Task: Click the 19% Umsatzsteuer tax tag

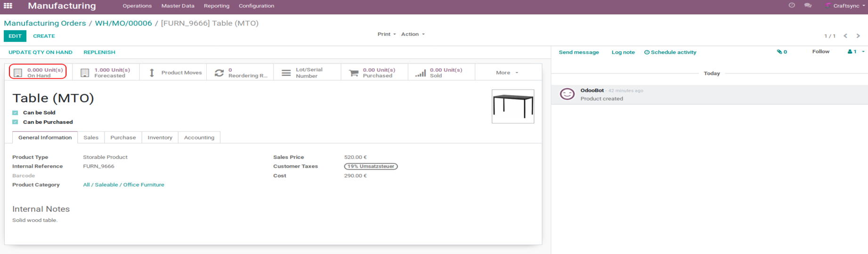Action: click(x=371, y=166)
